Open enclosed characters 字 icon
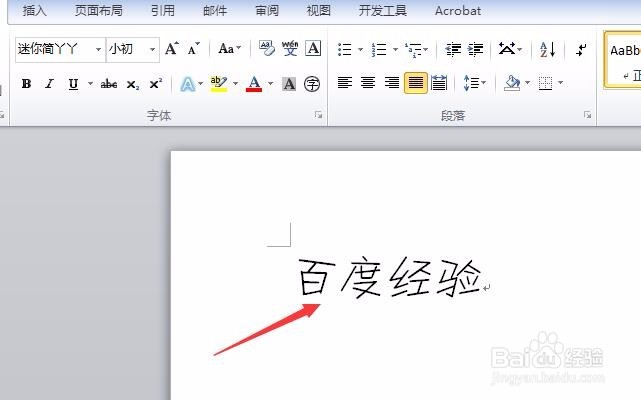 pyautogui.click(x=312, y=84)
